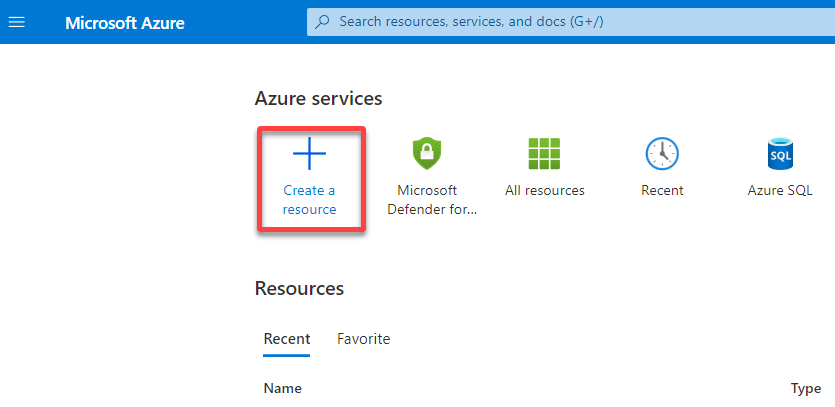Click the 'Azure SQL' label
Viewport: 835px width, 407px height.
(780, 190)
